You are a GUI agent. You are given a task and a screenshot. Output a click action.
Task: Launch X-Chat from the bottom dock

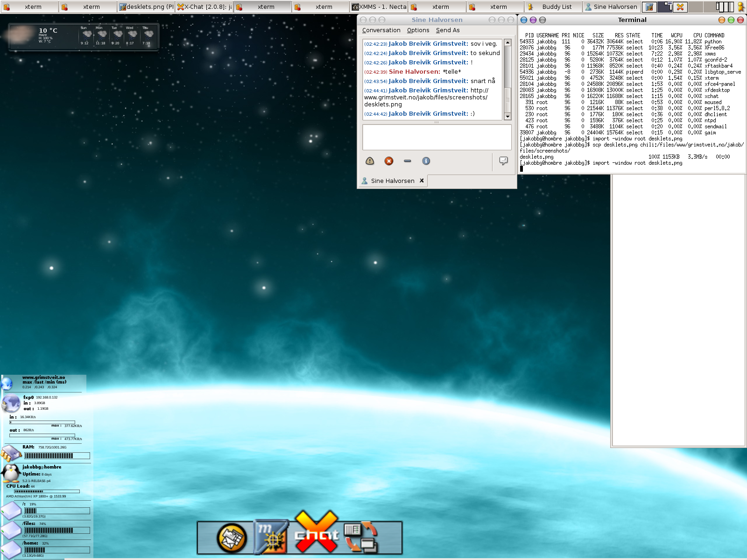pos(317,532)
